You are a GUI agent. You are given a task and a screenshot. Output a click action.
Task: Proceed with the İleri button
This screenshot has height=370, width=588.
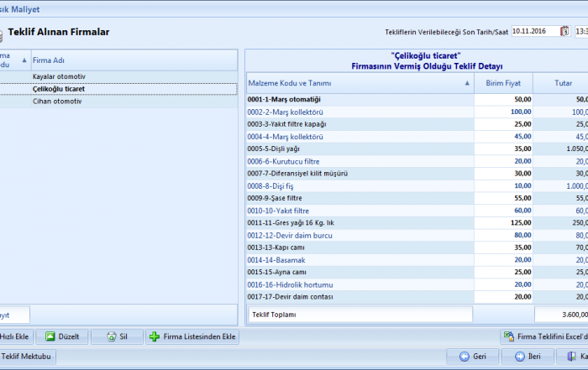point(527,357)
